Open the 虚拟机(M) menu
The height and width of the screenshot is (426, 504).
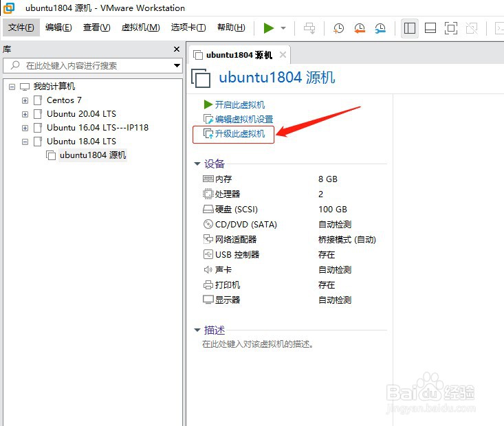pyautogui.click(x=140, y=27)
